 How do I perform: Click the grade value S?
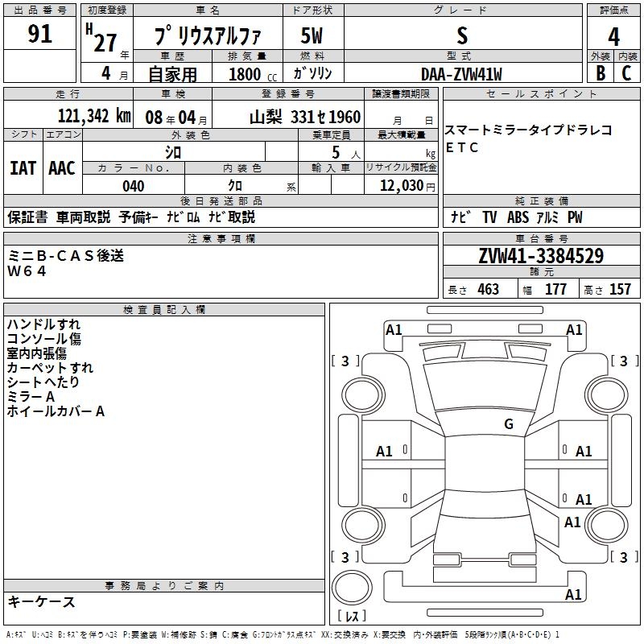pyautogui.click(x=462, y=35)
